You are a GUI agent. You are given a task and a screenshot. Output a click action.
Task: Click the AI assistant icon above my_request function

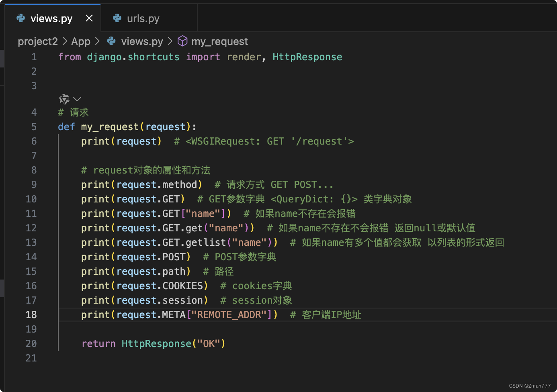(x=64, y=99)
